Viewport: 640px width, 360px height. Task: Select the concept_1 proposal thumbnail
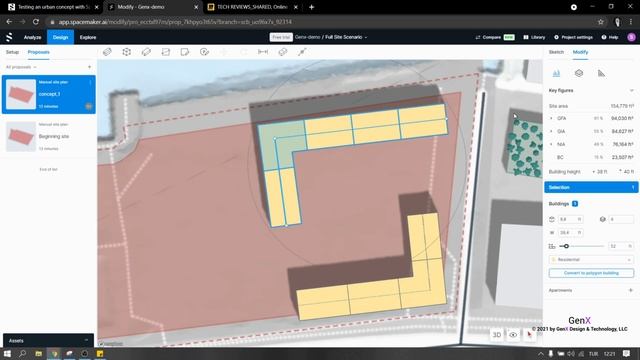coord(21,94)
